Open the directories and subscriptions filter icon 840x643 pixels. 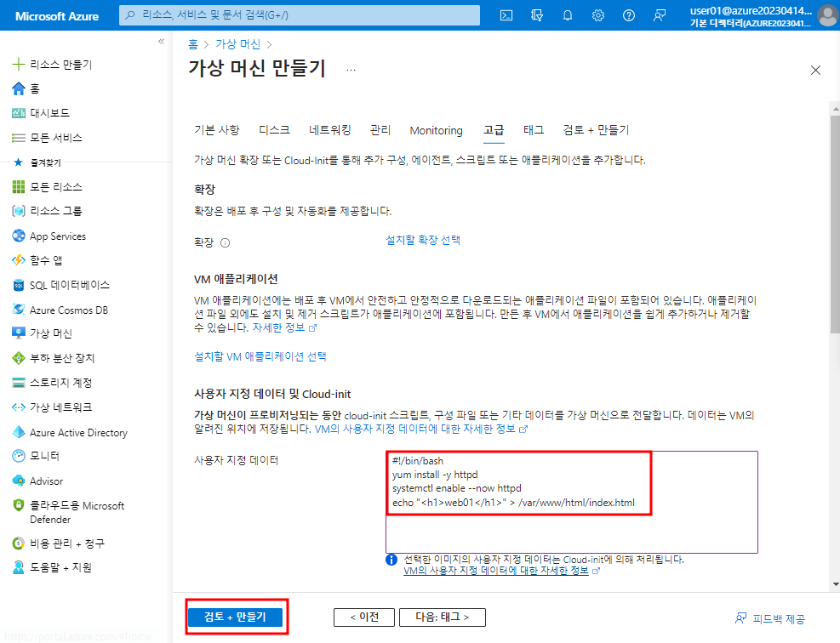pyautogui.click(x=537, y=15)
